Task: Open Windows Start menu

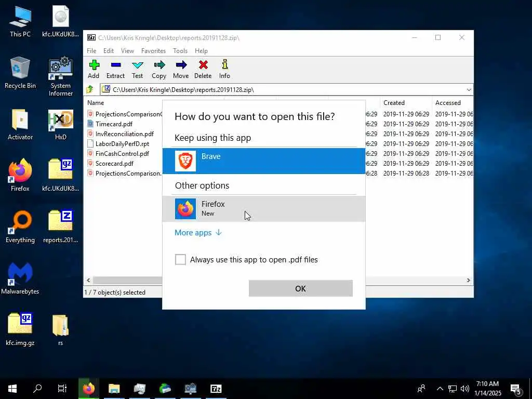Action: pyautogui.click(x=12, y=389)
